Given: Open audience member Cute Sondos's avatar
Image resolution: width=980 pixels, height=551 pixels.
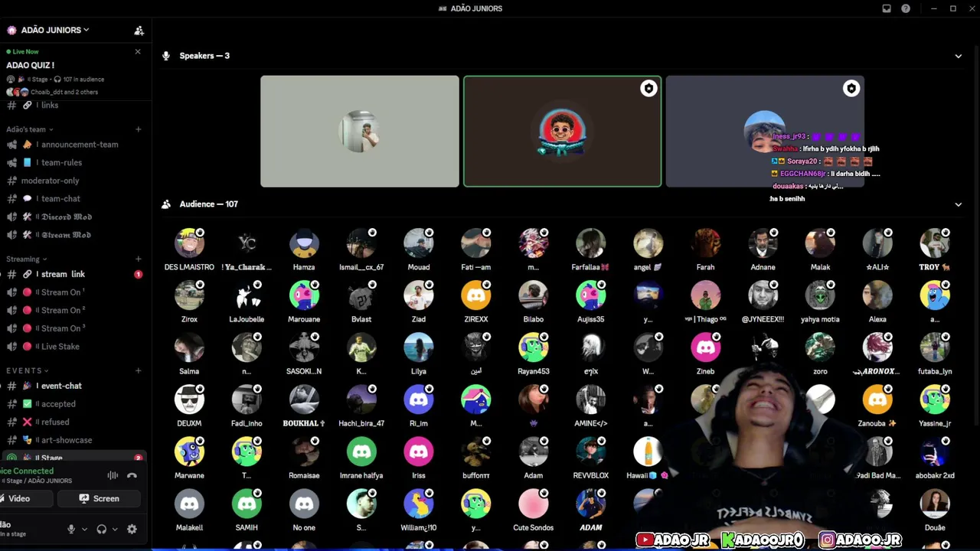Looking at the screenshot, I should tap(534, 504).
